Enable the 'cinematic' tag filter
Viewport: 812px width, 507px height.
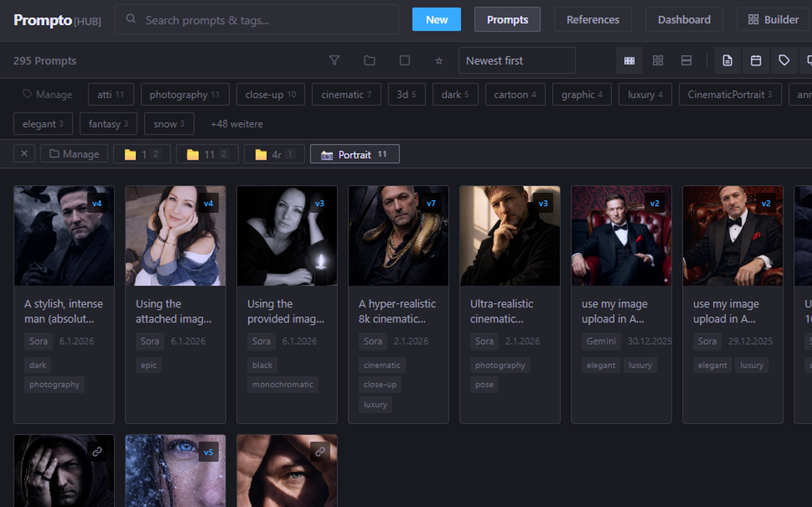(346, 94)
